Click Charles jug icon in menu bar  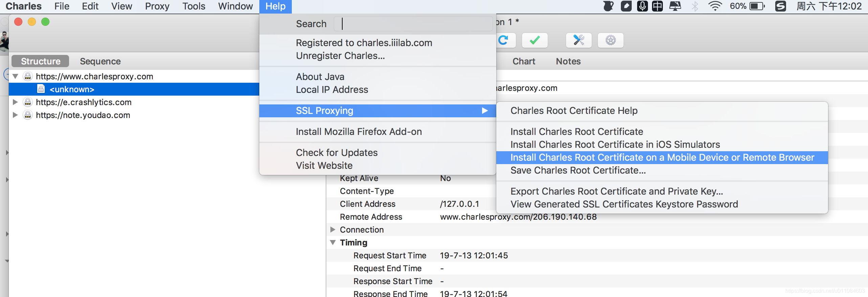609,6
